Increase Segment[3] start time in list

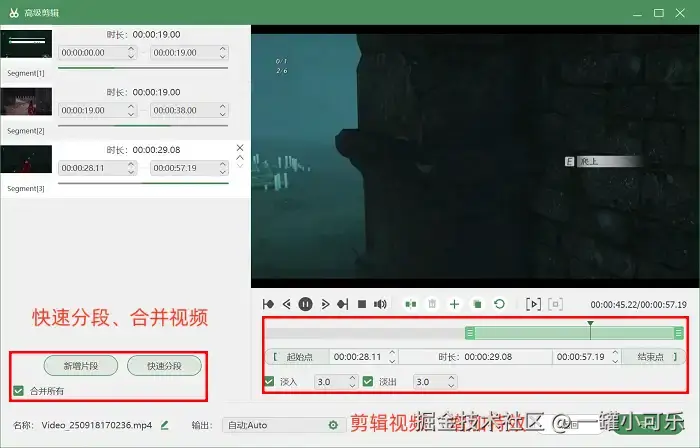[x=131, y=164]
